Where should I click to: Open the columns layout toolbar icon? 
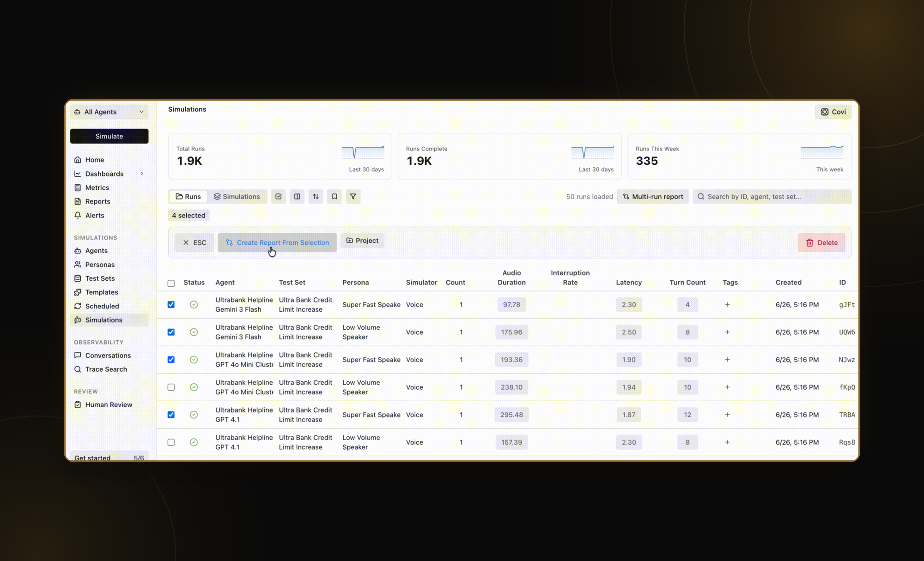pyautogui.click(x=297, y=196)
